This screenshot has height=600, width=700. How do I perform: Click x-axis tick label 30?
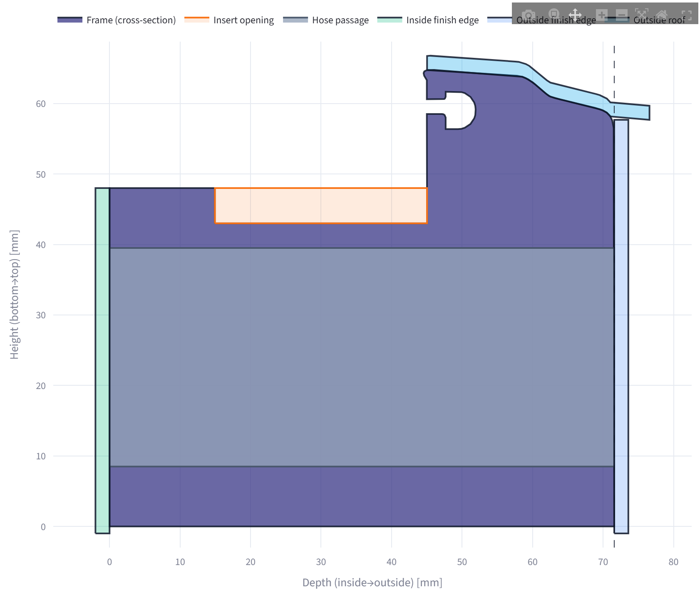[321, 562]
